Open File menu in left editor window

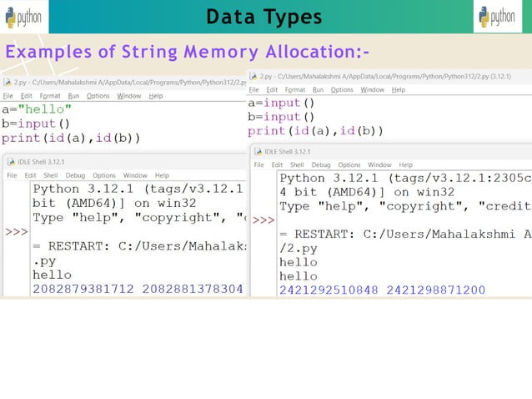[x=8, y=96]
